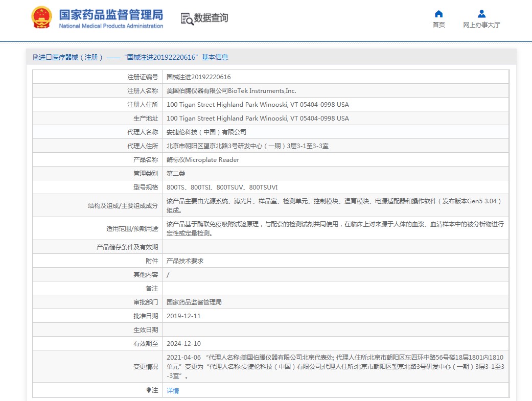Click the approval date 2019-12-11
Screen dimensions: 532x401
click(183, 316)
